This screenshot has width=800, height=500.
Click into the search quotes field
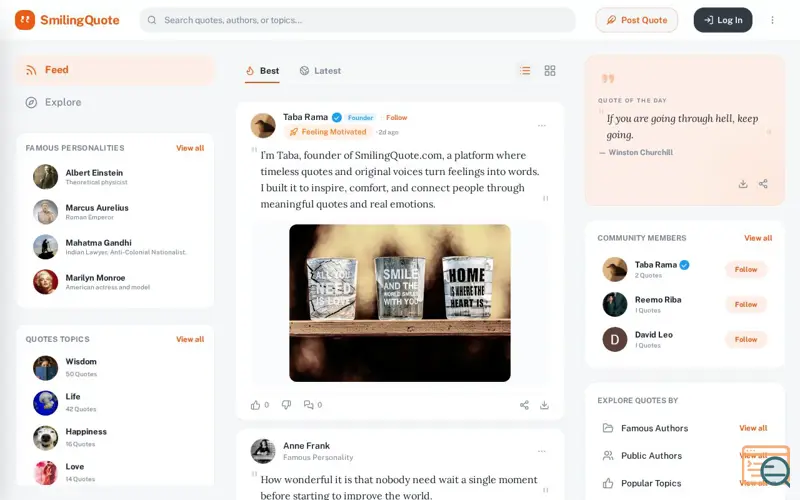click(x=357, y=20)
